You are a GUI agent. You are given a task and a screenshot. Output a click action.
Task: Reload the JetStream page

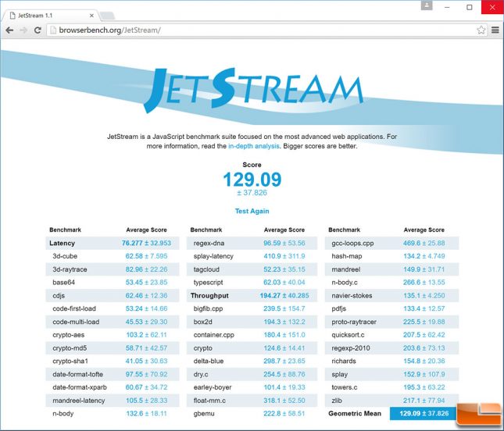[38, 30]
